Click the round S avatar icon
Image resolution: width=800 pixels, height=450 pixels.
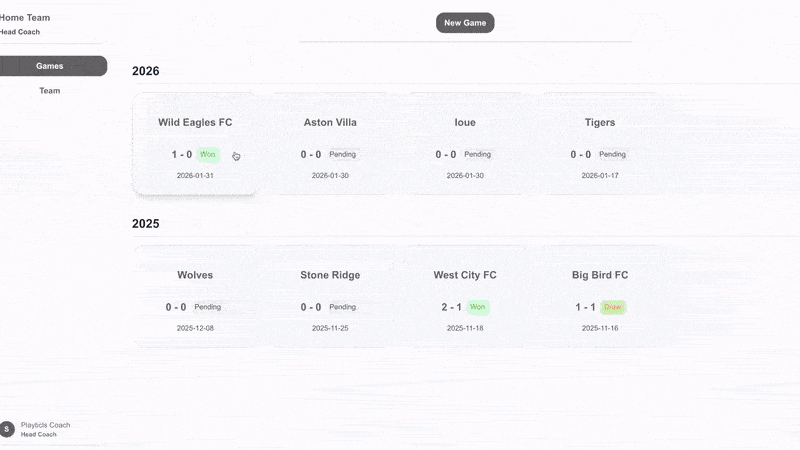7,429
